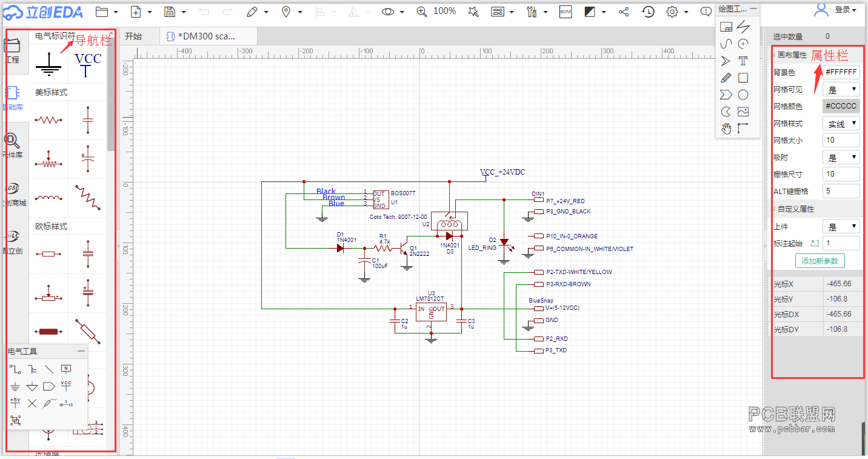Select the Freehand pencil draw tool
The height and width of the screenshot is (459, 868).
tap(726, 78)
